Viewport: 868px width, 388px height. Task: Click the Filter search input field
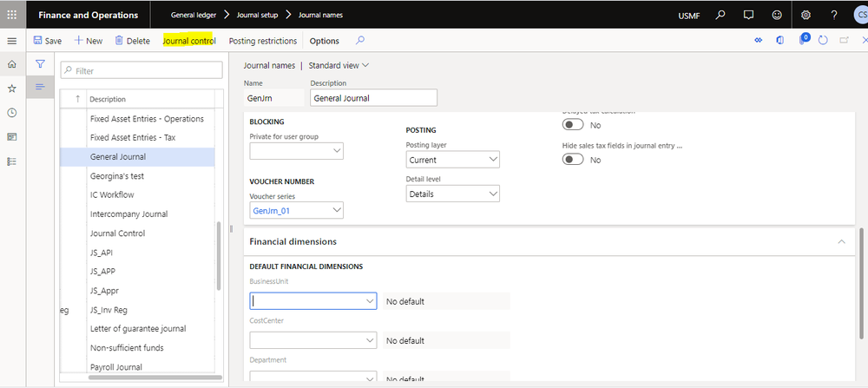point(139,71)
